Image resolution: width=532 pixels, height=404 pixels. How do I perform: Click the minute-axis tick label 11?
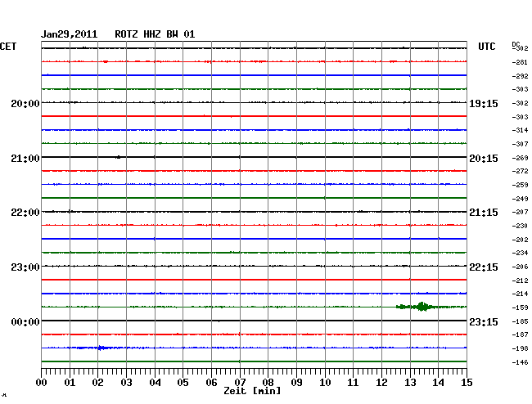(x=353, y=383)
